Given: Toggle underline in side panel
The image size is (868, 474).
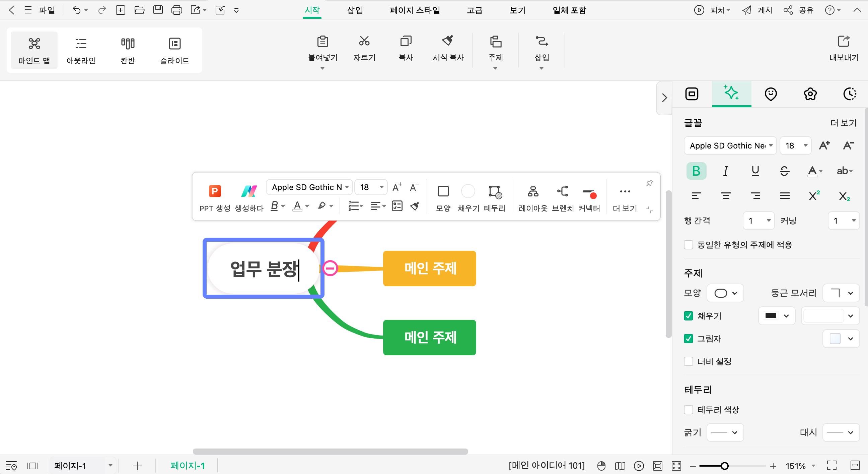Looking at the screenshot, I should pos(755,171).
